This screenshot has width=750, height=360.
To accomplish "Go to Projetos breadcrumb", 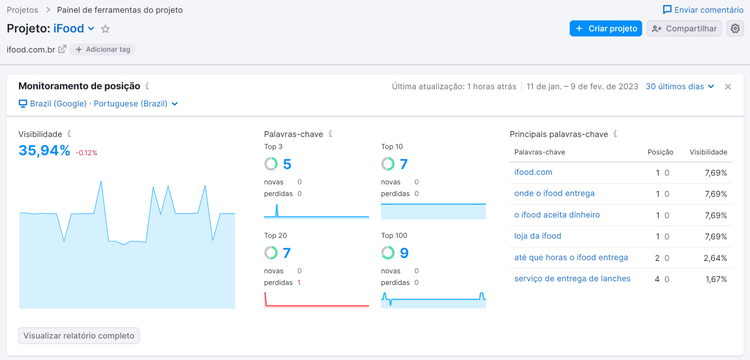I will pos(22,10).
